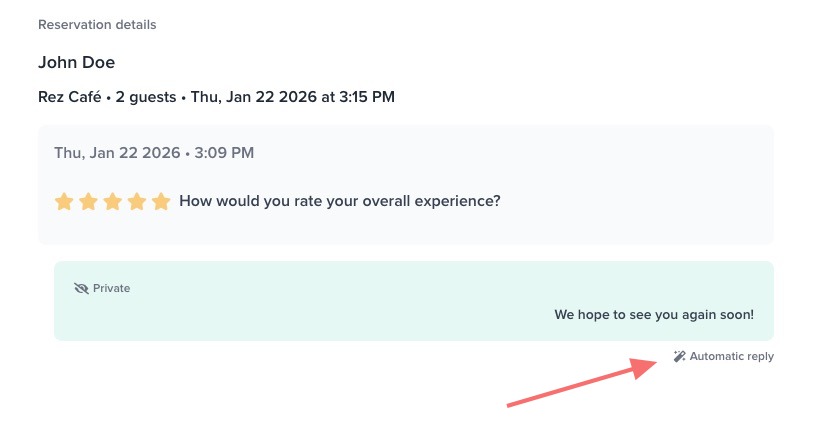834x432 pixels.
Task: Click the first rating star
Action: [64, 202]
